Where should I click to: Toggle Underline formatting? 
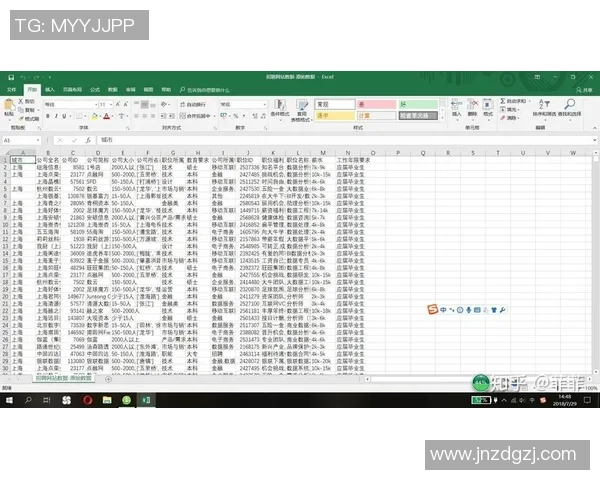coord(64,116)
